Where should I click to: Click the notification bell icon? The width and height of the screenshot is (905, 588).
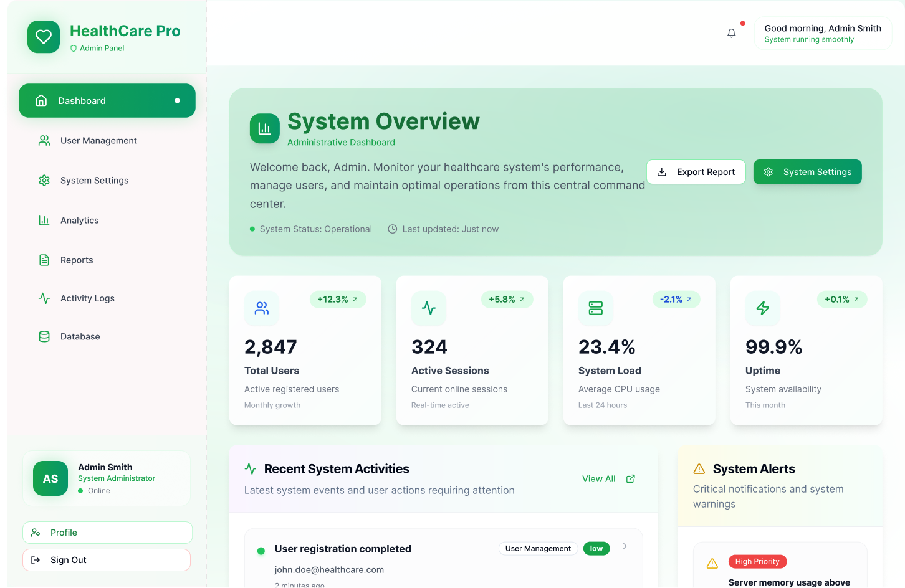coord(732,33)
